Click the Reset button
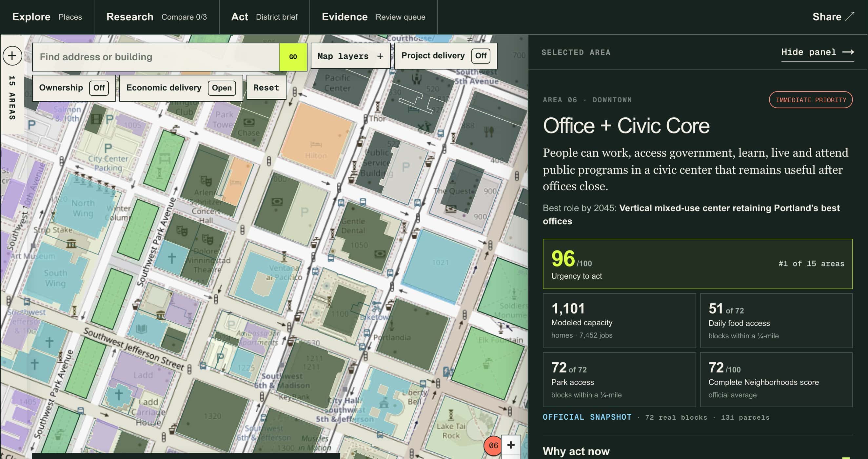Image resolution: width=868 pixels, height=459 pixels. 266,88
